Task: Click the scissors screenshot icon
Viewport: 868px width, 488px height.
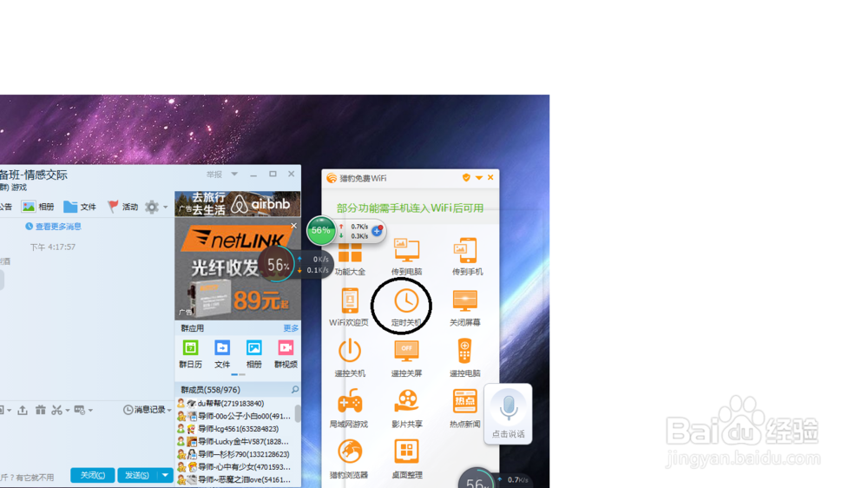Action: [x=56, y=410]
